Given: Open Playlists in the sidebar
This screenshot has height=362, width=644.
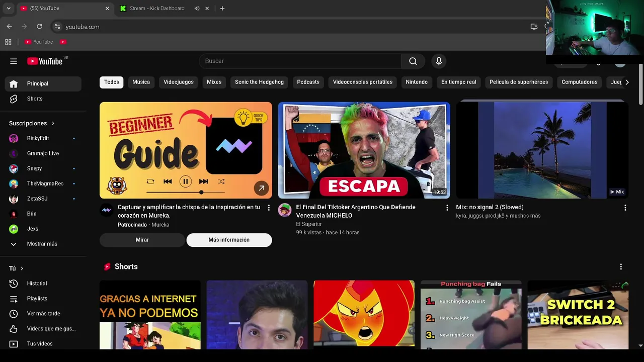Looking at the screenshot, I should click(43, 299).
